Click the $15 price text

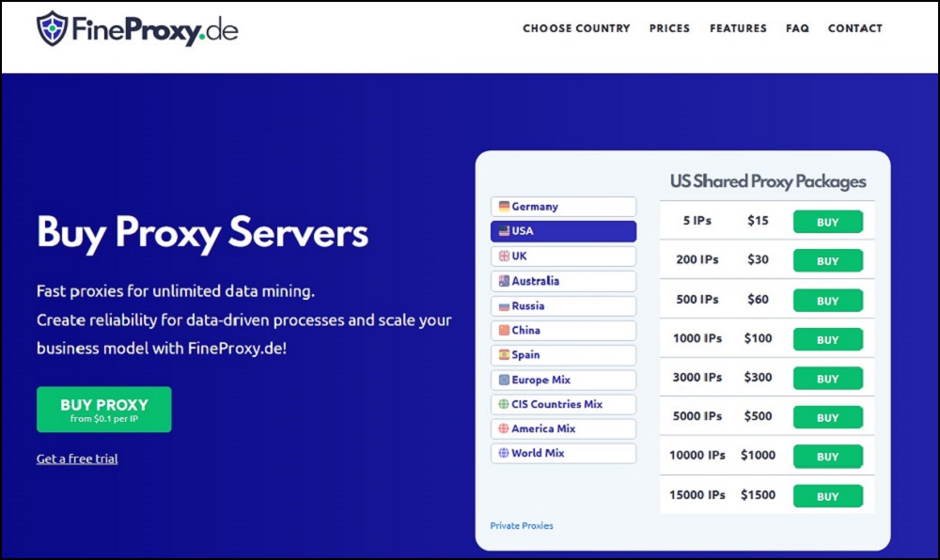pos(758,221)
